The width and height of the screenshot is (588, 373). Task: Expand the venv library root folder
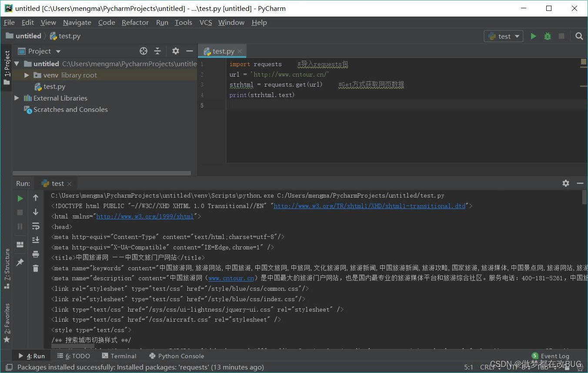click(x=27, y=75)
